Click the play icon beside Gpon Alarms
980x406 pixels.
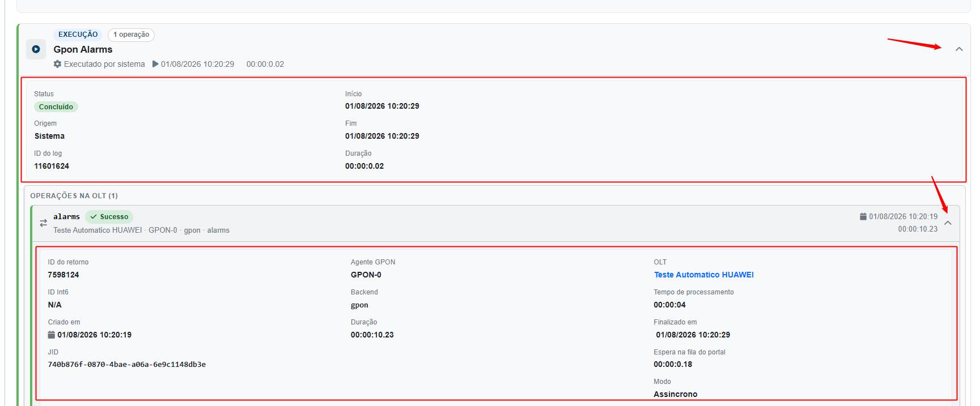[x=36, y=49]
